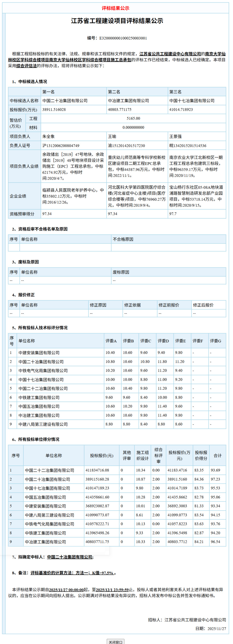233x644 pixels.
Task: Select second-place bid price 40803.771175
Action: (120, 110)
